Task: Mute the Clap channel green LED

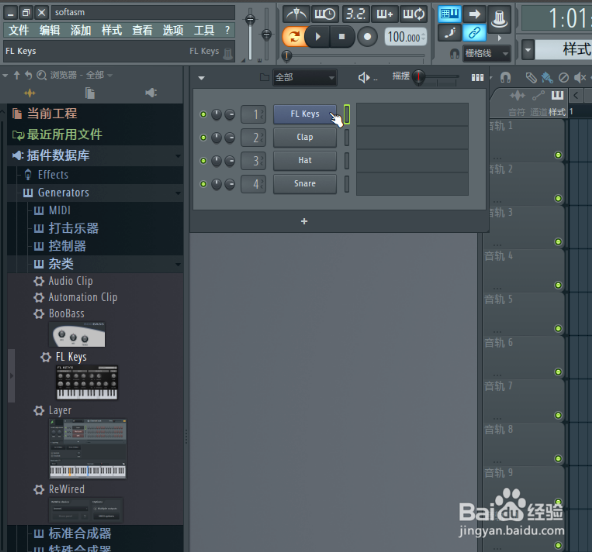Action: (203, 137)
